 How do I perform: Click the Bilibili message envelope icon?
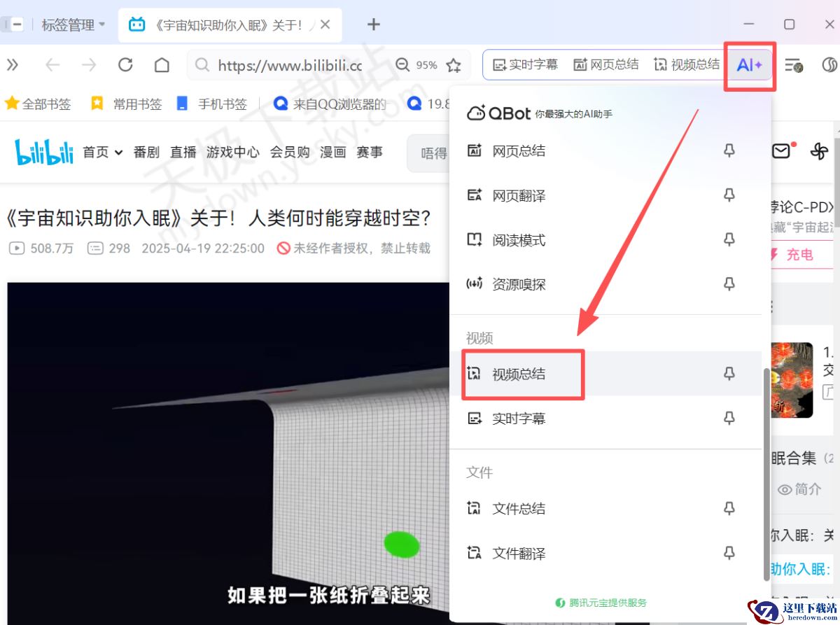782,150
